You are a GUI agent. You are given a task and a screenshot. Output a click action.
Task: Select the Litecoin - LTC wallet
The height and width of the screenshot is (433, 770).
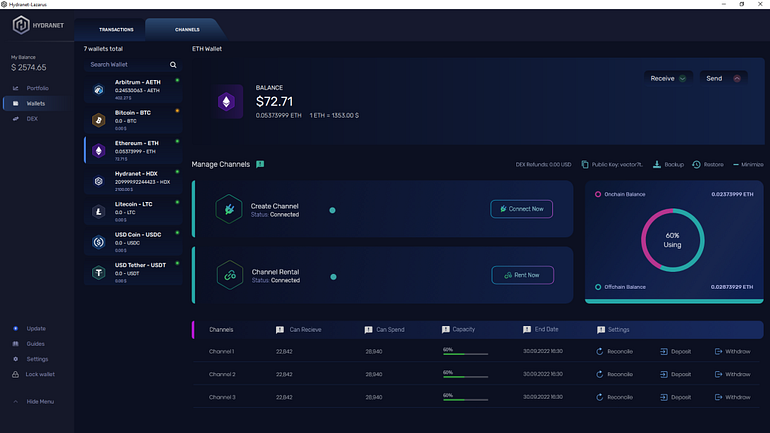click(x=133, y=212)
